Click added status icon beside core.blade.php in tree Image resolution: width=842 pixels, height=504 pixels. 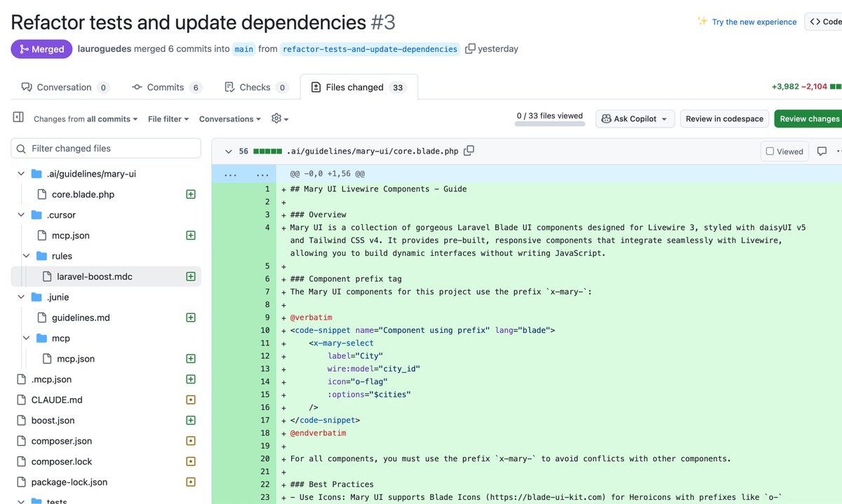click(190, 194)
